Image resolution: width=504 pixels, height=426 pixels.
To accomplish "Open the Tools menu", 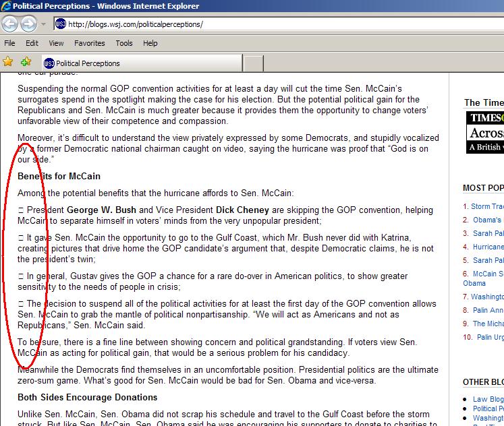I will point(124,43).
